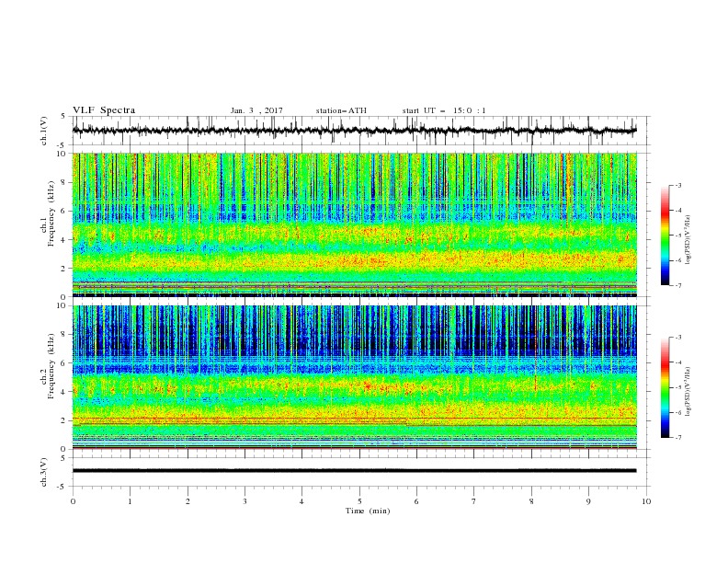Screen dimensions: 728x563
Task: Click time axis tick label "10" at far right
Action: pos(646,501)
